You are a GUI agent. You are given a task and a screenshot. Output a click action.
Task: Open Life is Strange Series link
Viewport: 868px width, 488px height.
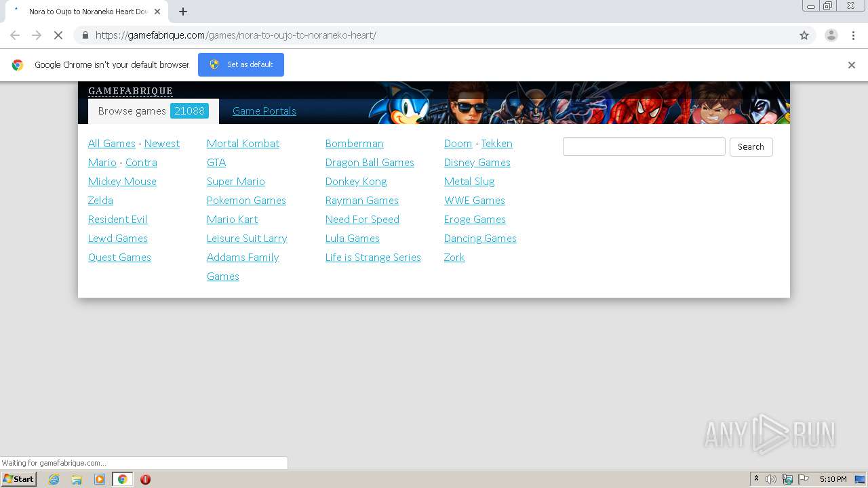pos(373,258)
